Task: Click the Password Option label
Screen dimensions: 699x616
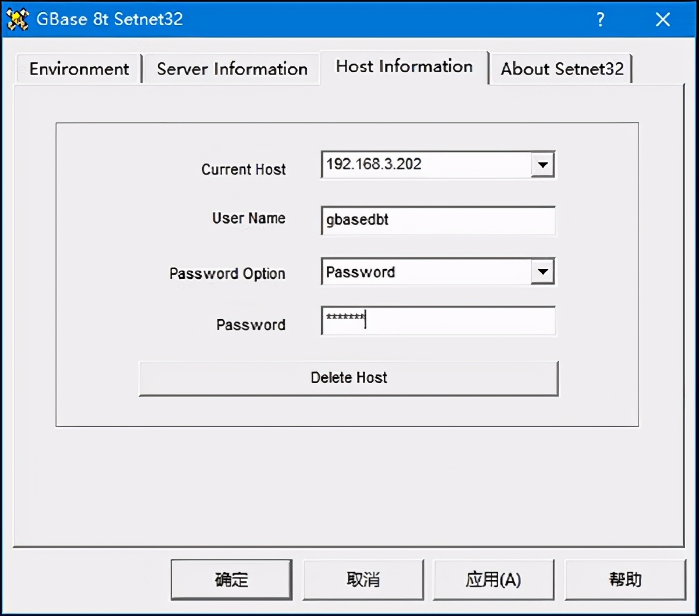Action: [x=227, y=274]
